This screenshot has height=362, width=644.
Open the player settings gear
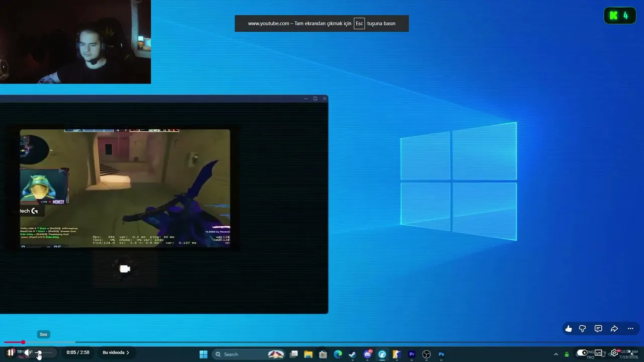tap(614, 353)
